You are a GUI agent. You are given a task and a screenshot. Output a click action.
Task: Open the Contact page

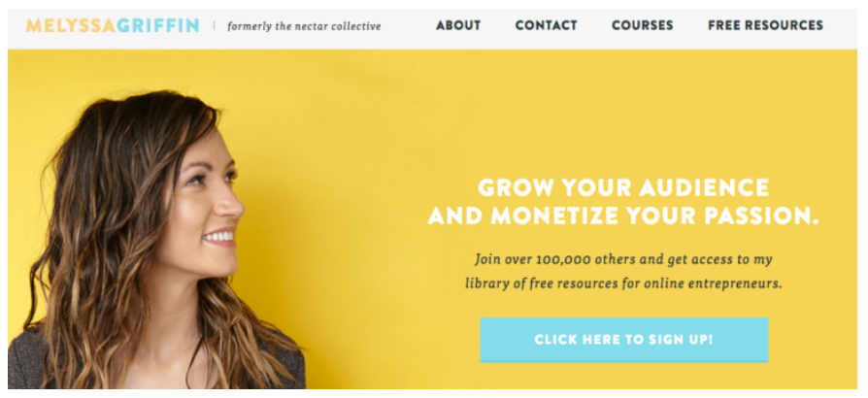pos(546,25)
